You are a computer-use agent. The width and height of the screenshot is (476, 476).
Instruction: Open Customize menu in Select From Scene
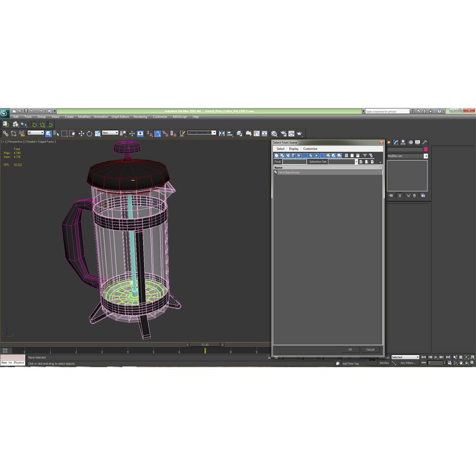click(310, 149)
